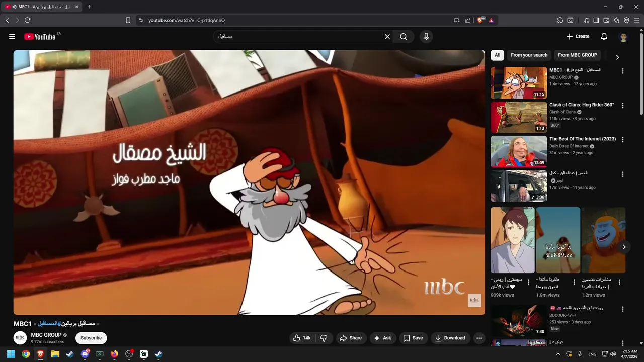The image size is (644, 362).
Task: Expand the shorts shelf with the right arrow
Action: pos(624,247)
